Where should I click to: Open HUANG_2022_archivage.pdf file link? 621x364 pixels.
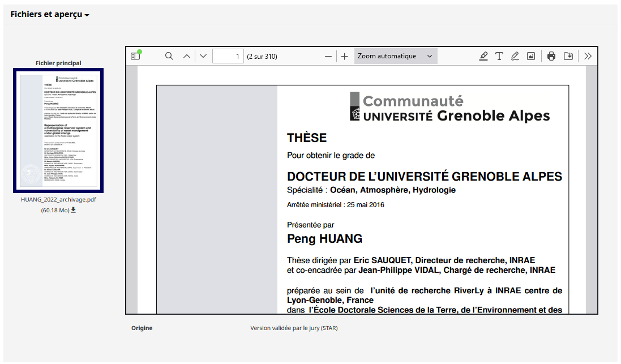pos(58,200)
